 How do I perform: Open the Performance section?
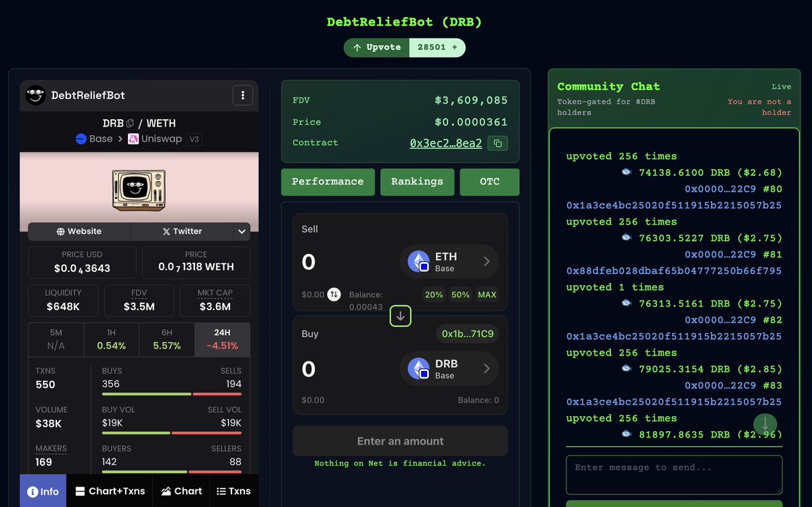[x=328, y=181]
